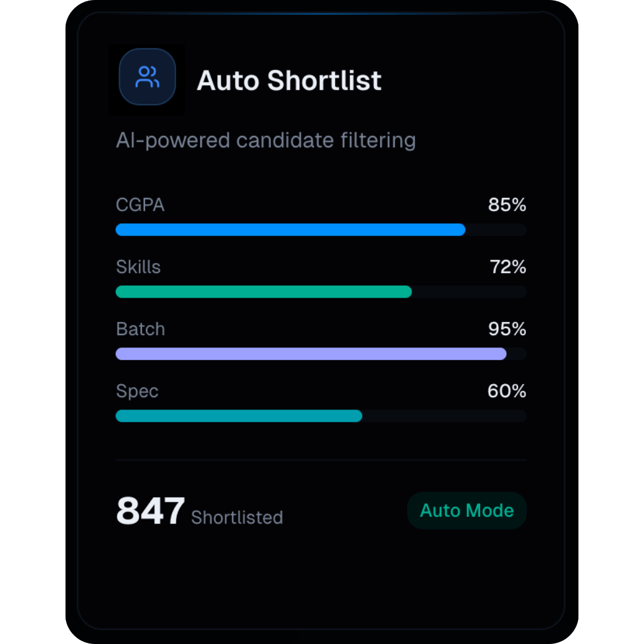Select the Skills filter label

[138, 267]
